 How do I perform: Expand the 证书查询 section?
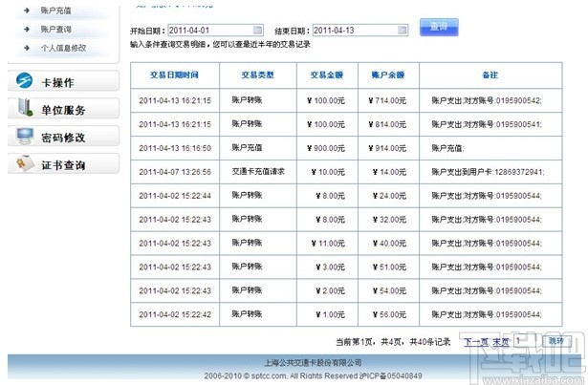click(x=63, y=164)
